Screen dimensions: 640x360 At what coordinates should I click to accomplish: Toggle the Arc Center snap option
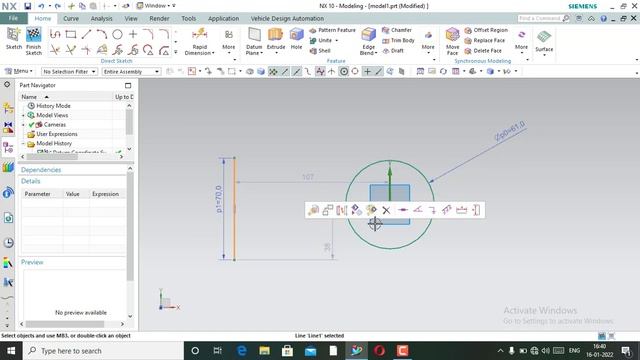[344, 71]
